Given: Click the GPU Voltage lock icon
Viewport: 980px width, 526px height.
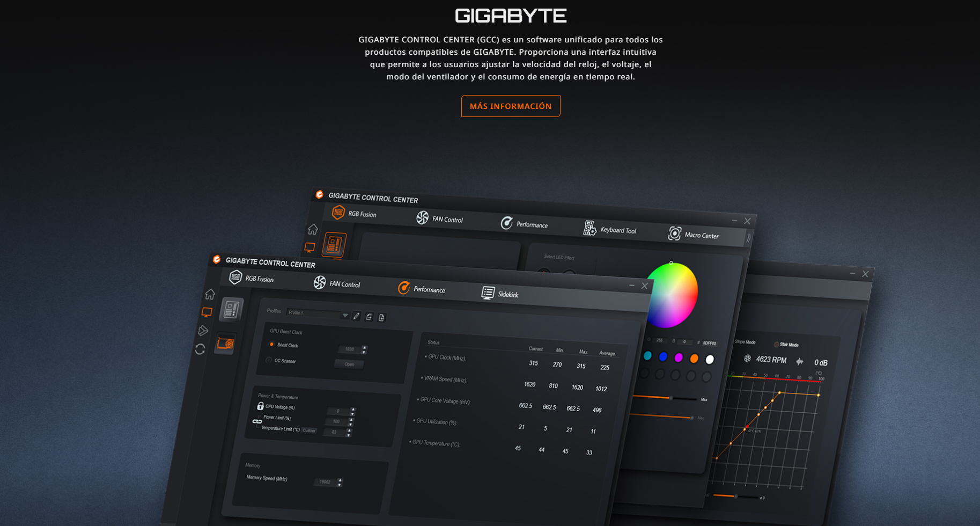Looking at the screenshot, I should (x=260, y=406).
